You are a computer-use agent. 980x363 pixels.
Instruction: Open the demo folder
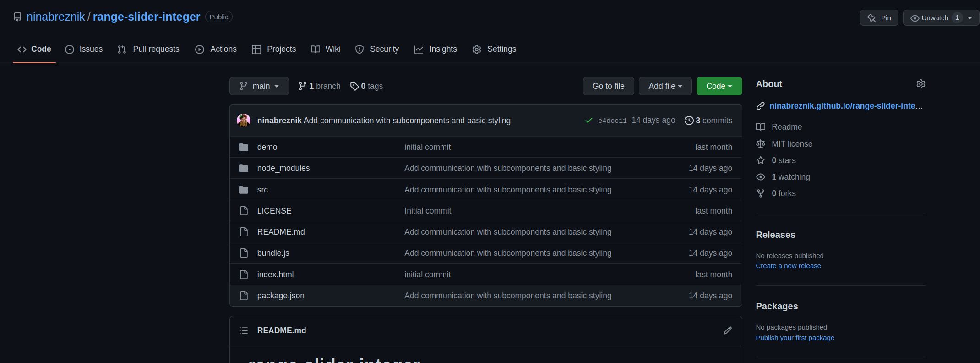tap(267, 147)
